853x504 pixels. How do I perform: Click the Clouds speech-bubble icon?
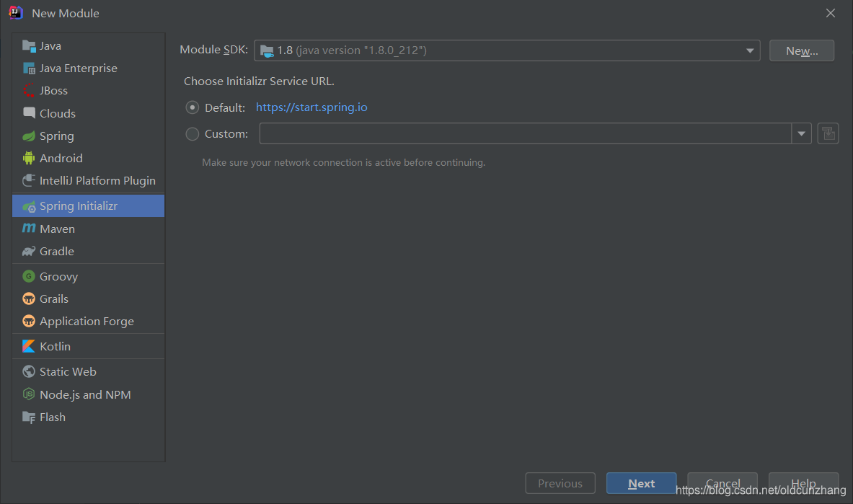point(29,112)
